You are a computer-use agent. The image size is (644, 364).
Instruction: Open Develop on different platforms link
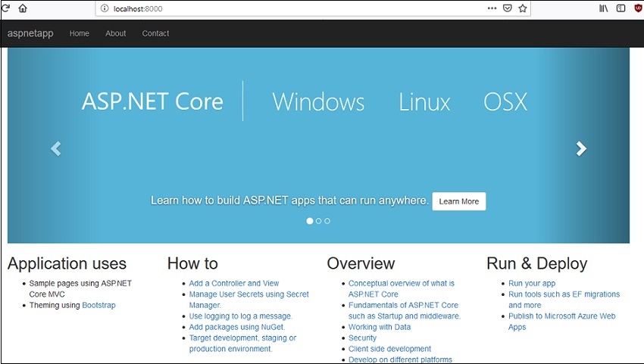tap(401, 359)
